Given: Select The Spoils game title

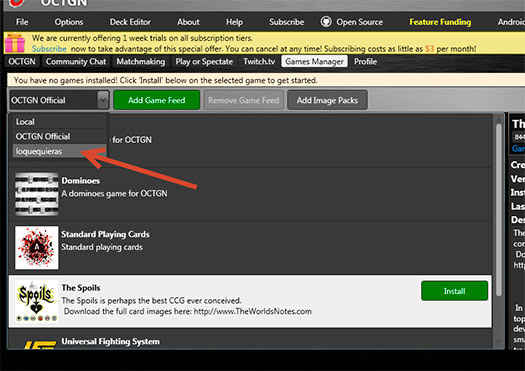Looking at the screenshot, I should pyautogui.click(x=81, y=288).
